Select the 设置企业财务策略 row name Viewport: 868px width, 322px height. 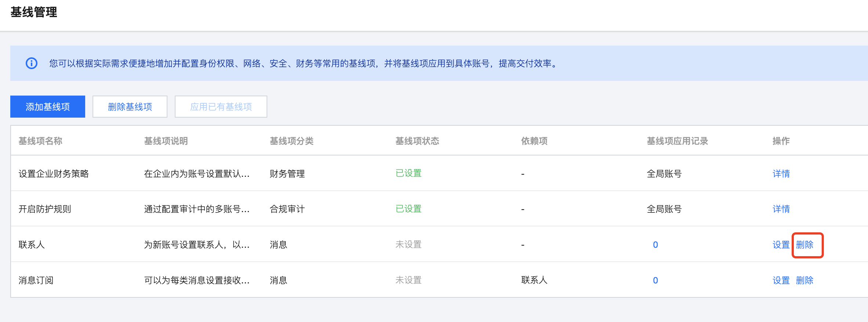click(54, 173)
